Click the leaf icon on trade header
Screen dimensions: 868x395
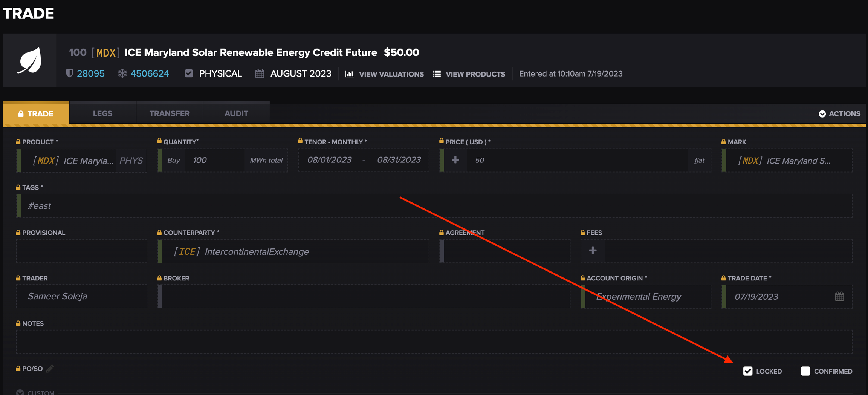click(29, 60)
